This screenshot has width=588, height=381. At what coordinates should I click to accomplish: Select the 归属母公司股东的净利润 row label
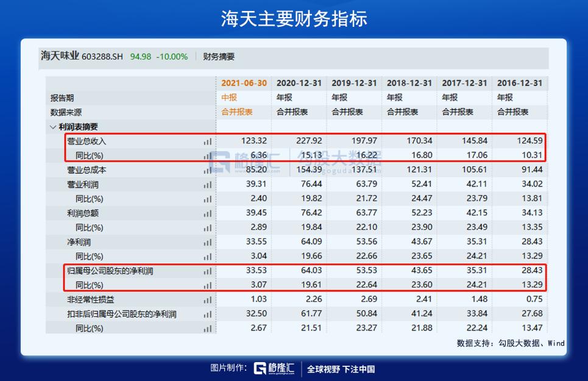(110, 271)
